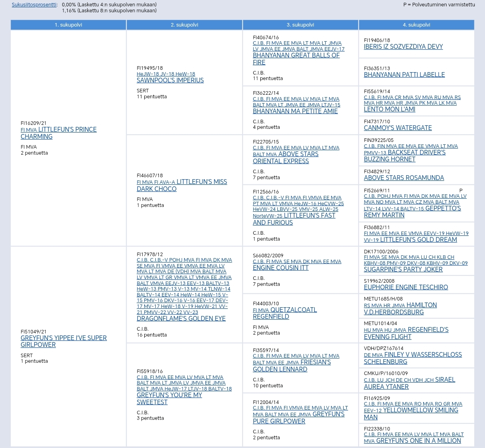The width and height of the screenshot is (485, 448).
Task: Open ABOVE STARS ORIENTAL EXPRESS link
Action: 298,154
